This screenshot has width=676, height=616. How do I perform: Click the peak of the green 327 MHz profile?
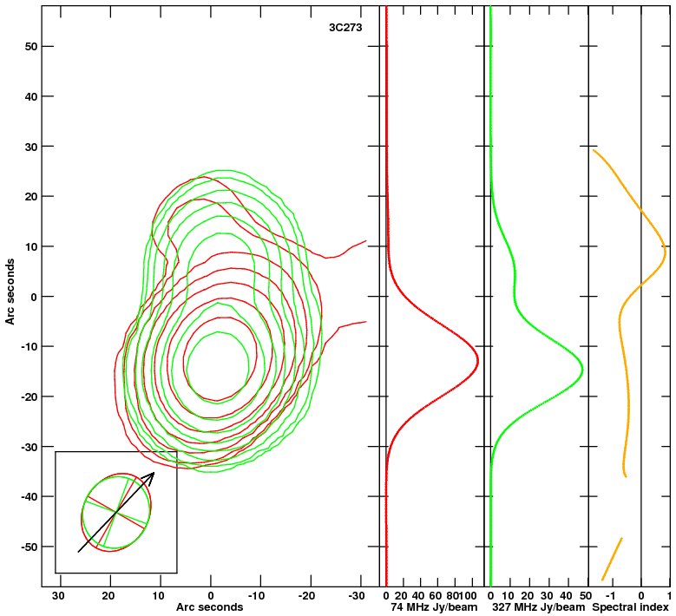(582, 370)
